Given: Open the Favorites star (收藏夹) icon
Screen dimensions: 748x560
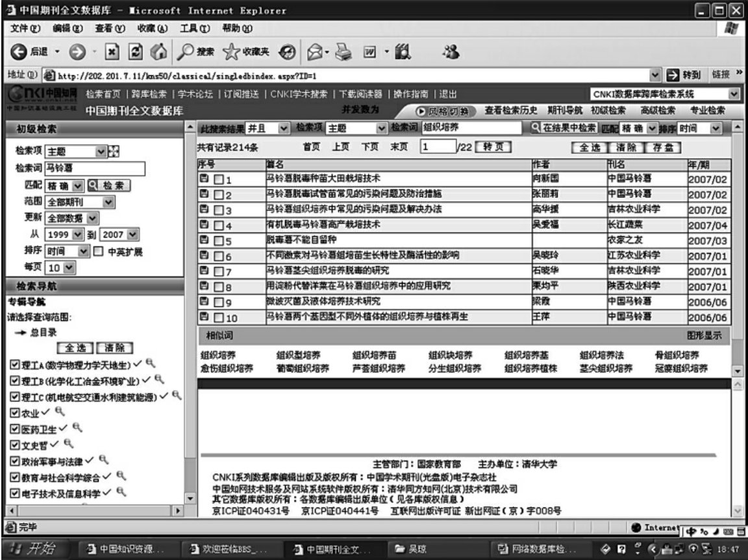Looking at the screenshot, I should (245, 51).
